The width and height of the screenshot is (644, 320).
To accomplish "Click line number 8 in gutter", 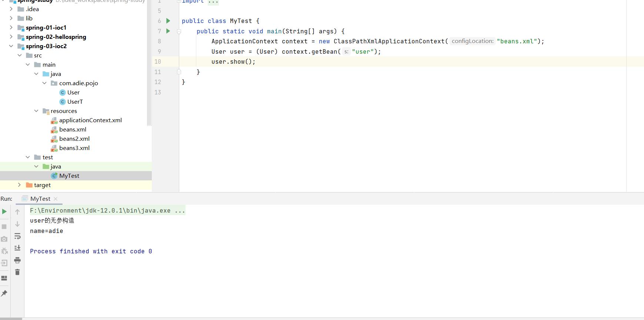I will 159,41.
